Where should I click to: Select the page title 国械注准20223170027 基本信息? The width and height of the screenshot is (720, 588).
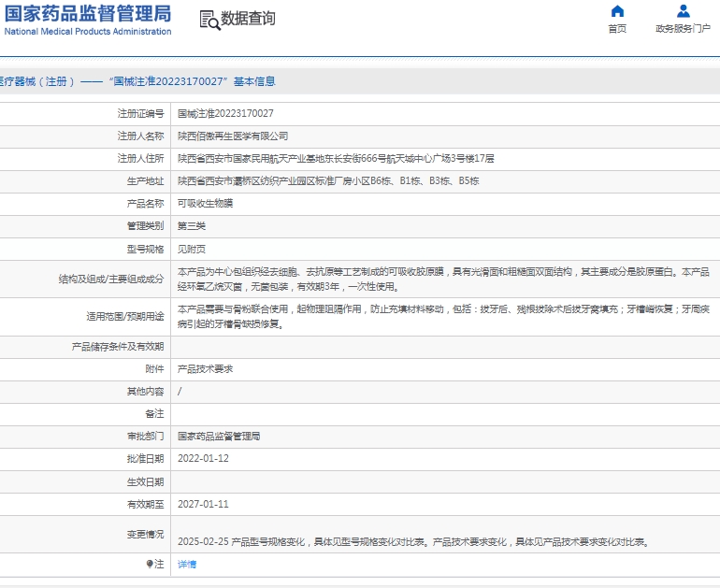(x=192, y=81)
